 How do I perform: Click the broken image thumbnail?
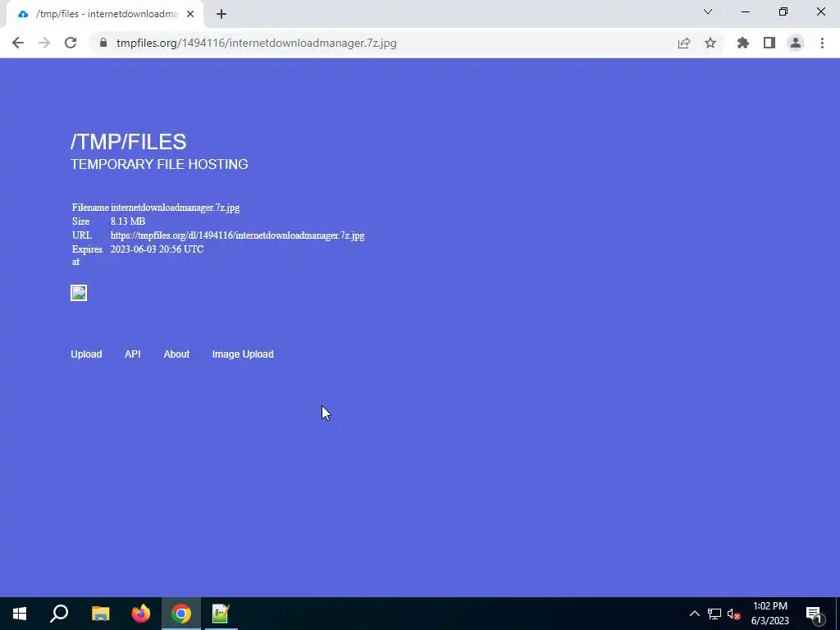tap(79, 293)
